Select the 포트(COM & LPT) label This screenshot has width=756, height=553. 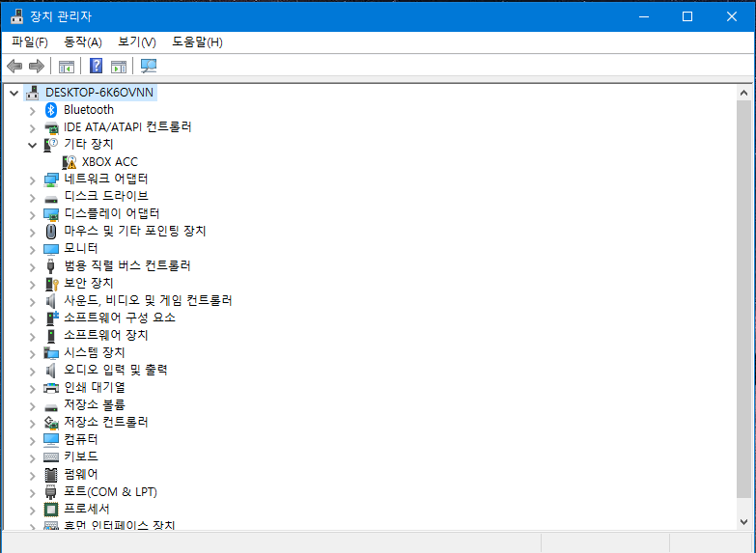110,492
